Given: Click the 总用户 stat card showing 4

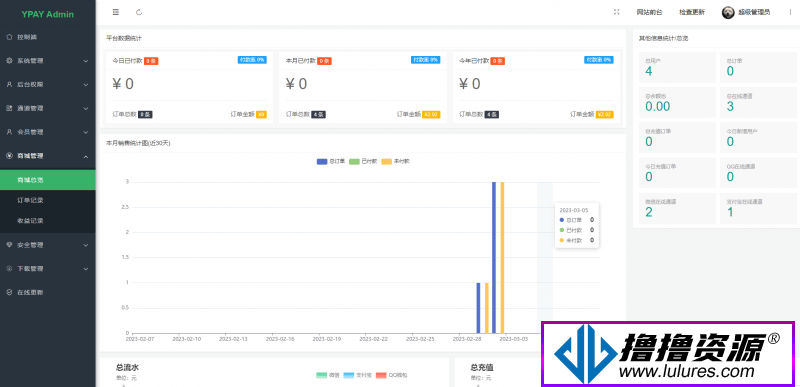Looking at the screenshot, I should click(677, 67).
